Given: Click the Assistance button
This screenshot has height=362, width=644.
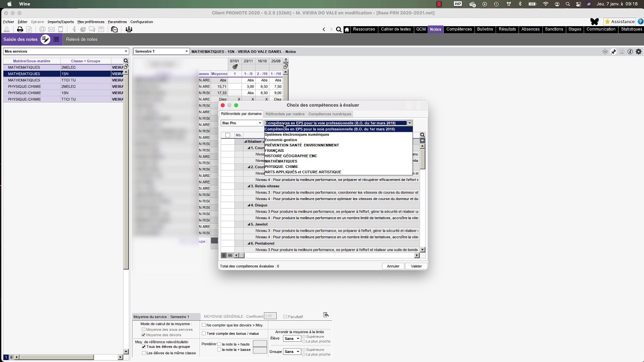Looking at the screenshot, I should pyautogui.click(x=620, y=22).
